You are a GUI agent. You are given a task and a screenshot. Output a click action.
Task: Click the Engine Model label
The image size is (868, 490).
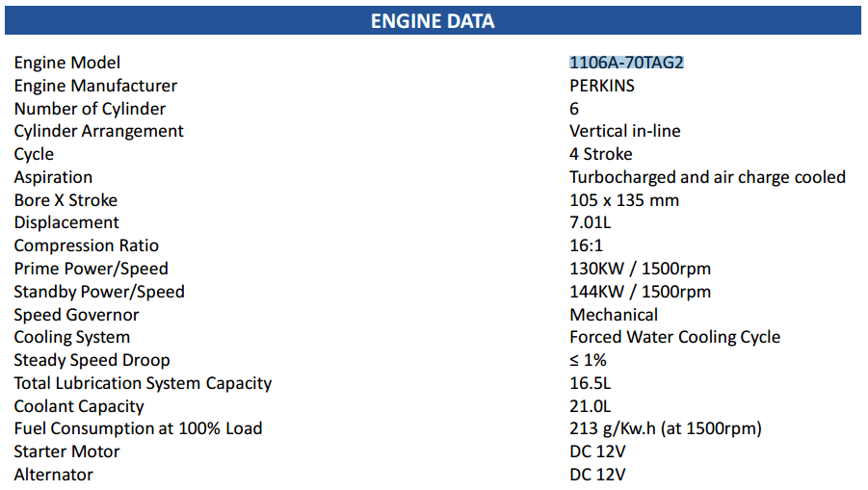click(66, 63)
